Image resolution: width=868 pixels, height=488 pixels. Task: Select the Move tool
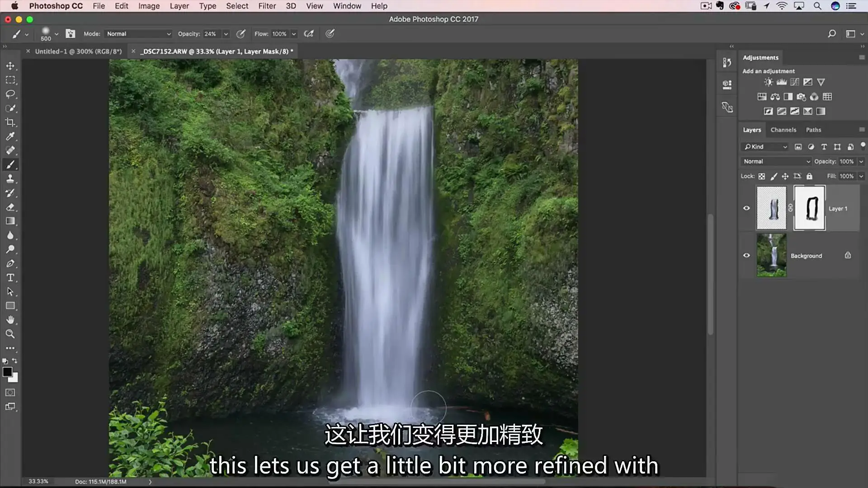coord(10,66)
